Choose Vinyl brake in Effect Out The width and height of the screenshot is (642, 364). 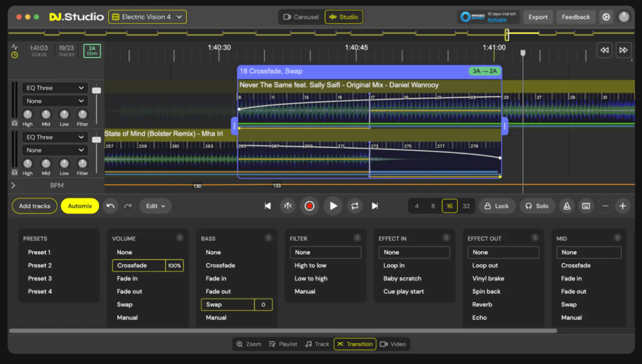[x=488, y=279]
